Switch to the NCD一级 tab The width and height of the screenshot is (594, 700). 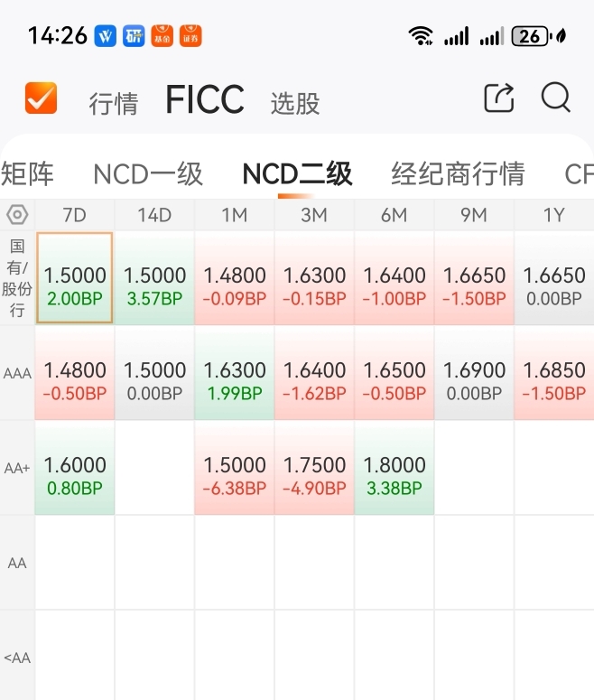coord(148,173)
